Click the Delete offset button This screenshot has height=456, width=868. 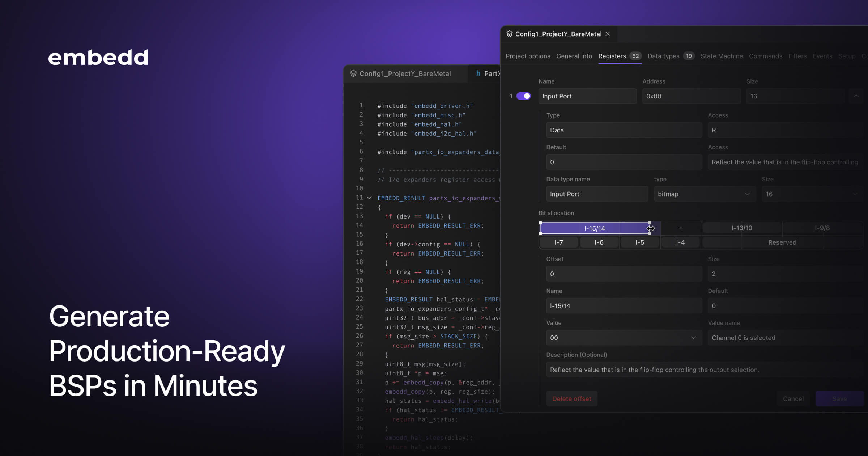[x=571, y=399]
